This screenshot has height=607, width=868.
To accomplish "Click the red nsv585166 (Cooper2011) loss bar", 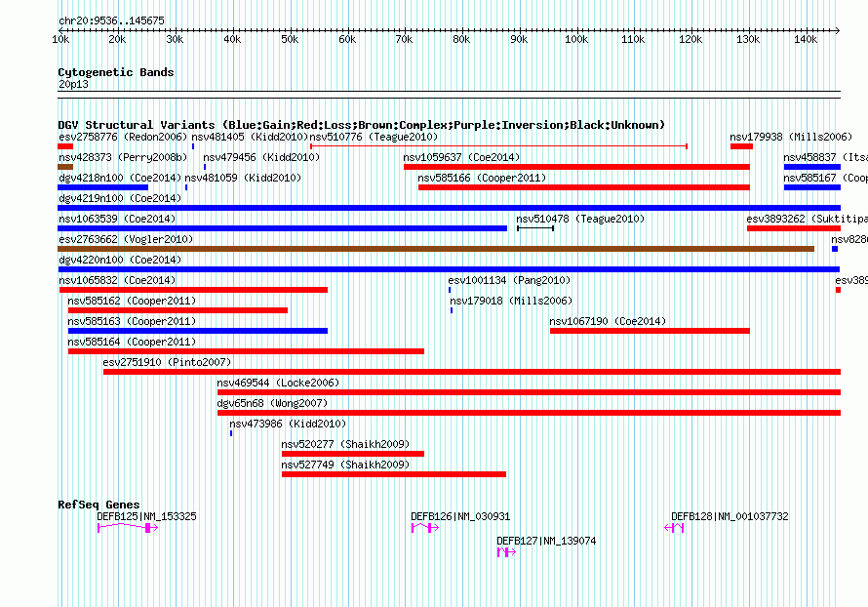I will tap(584, 187).
